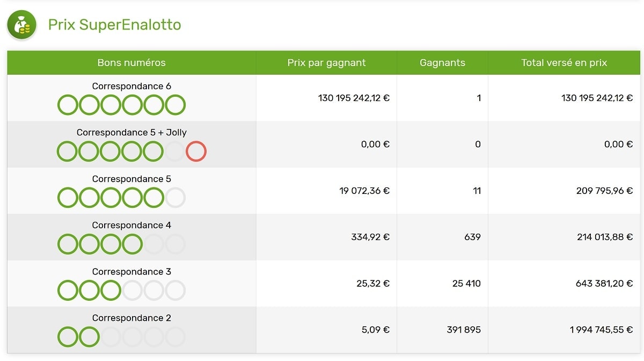This screenshot has height=361, width=644.
Task: Click the second green ball in Correspondance 2
Action: coord(89,337)
